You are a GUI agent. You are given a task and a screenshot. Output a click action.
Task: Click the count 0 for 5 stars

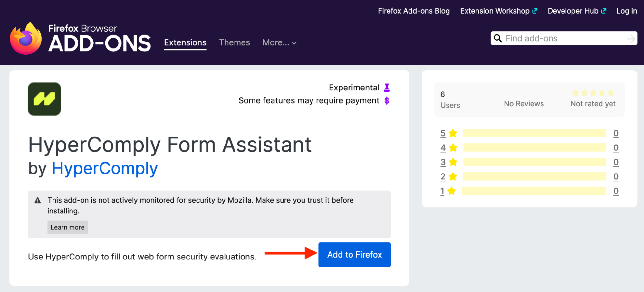(x=616, y=133)
